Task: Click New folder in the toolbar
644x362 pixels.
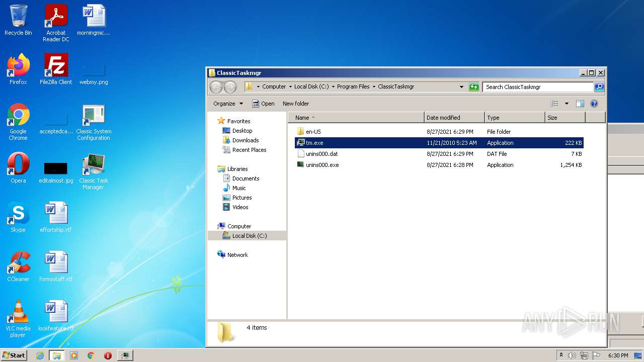Action: coord(296,104)
